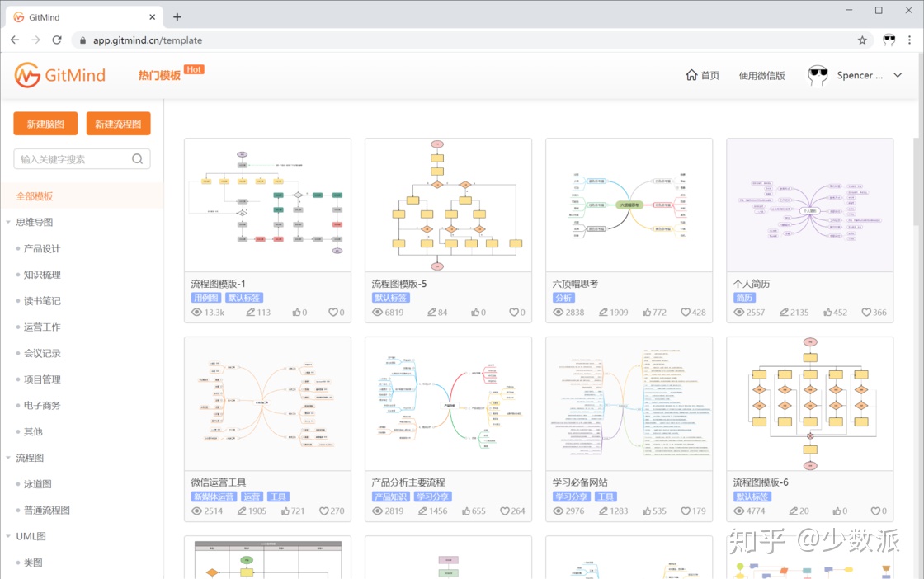Select 普通流程图 category
924x579 pixels.
click(46, 510)
